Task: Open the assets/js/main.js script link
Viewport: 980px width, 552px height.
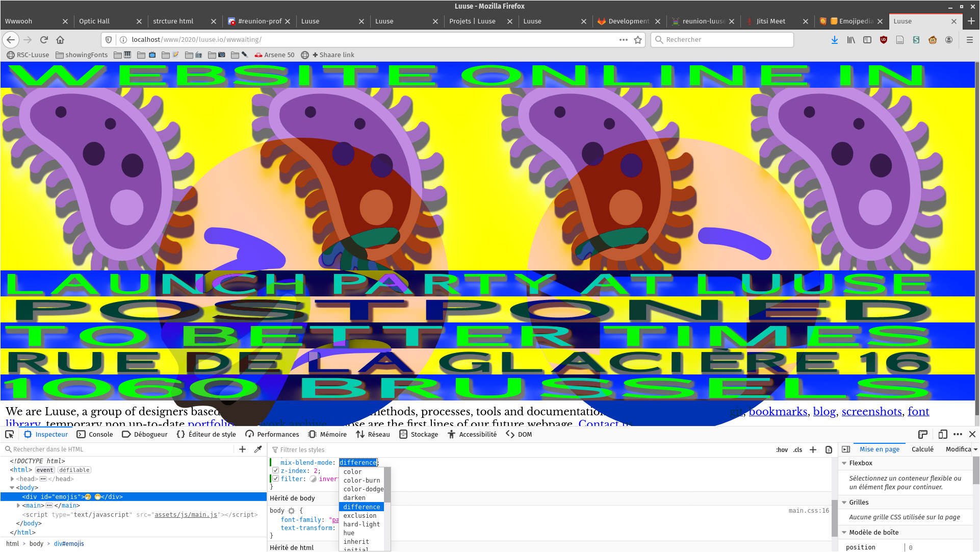Action: 186,514
